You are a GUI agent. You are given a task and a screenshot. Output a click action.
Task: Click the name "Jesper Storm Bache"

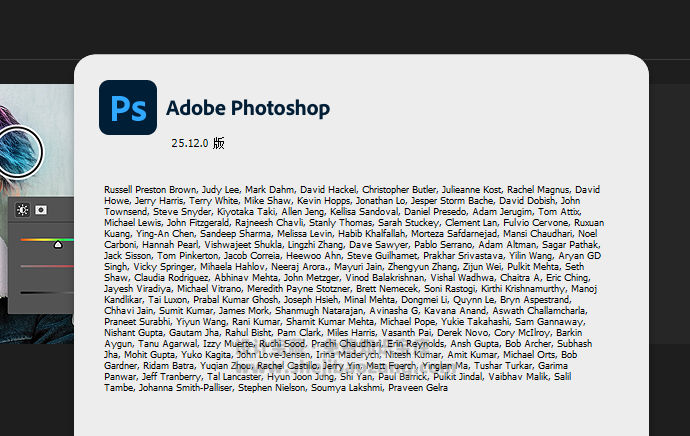(452, 201)
